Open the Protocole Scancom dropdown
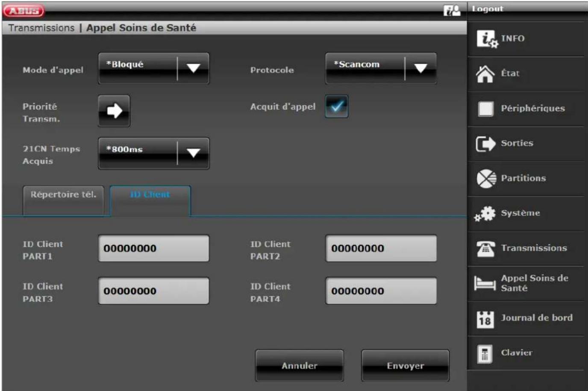The image size is (588, 391). 420,68
